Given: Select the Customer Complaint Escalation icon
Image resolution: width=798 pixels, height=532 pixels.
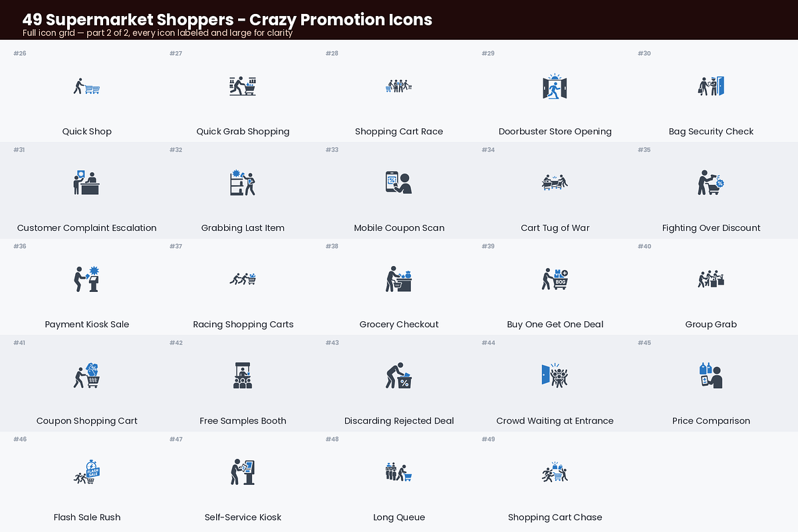Looking at the screenshot, I should pos(86,183).
